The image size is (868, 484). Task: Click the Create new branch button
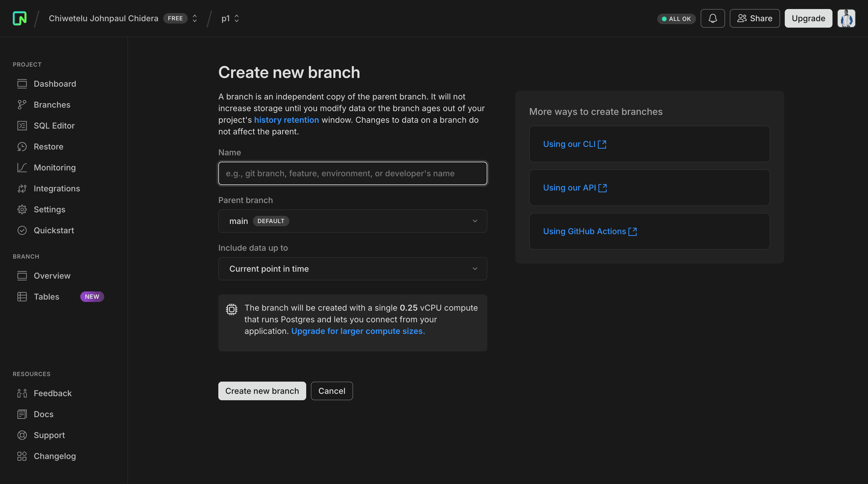(x=262, y=390)
